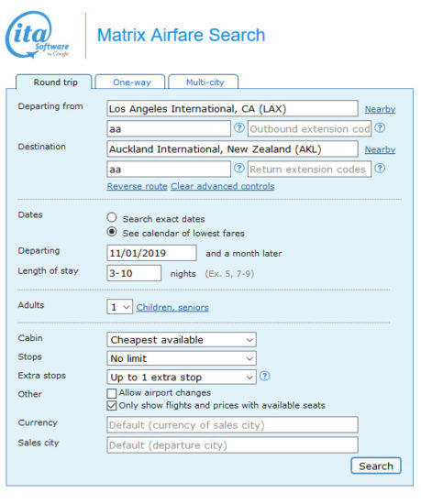Click the Length of stay field
The width and height of the screenshot is (421, 504).
134,273
